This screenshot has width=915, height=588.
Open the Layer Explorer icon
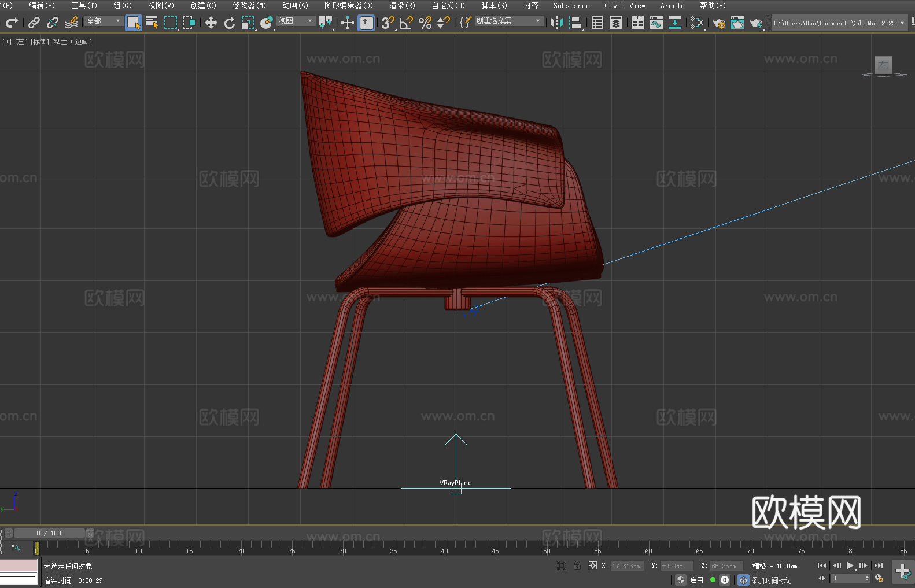point(616,23)
